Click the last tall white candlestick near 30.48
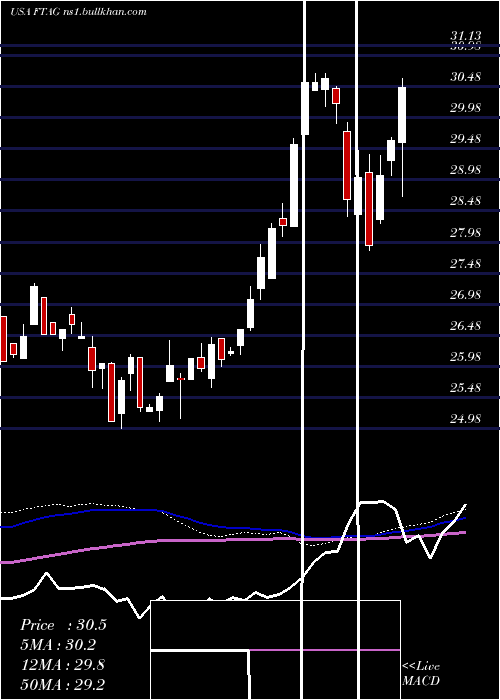The width and height of the screenshot is (500, 700). (402, 115)
